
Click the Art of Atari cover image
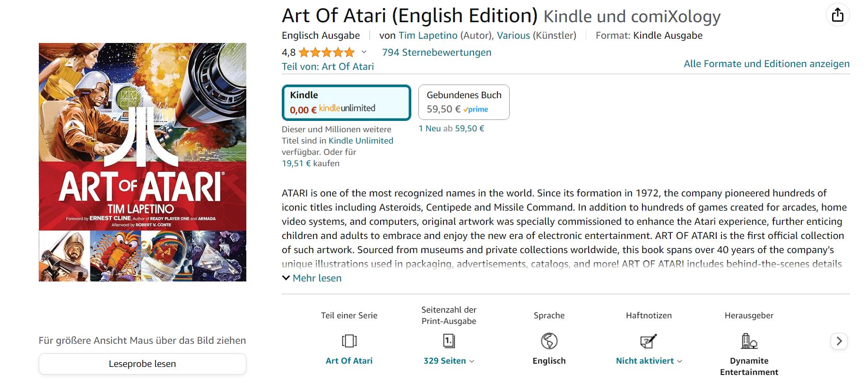point(142,162)
